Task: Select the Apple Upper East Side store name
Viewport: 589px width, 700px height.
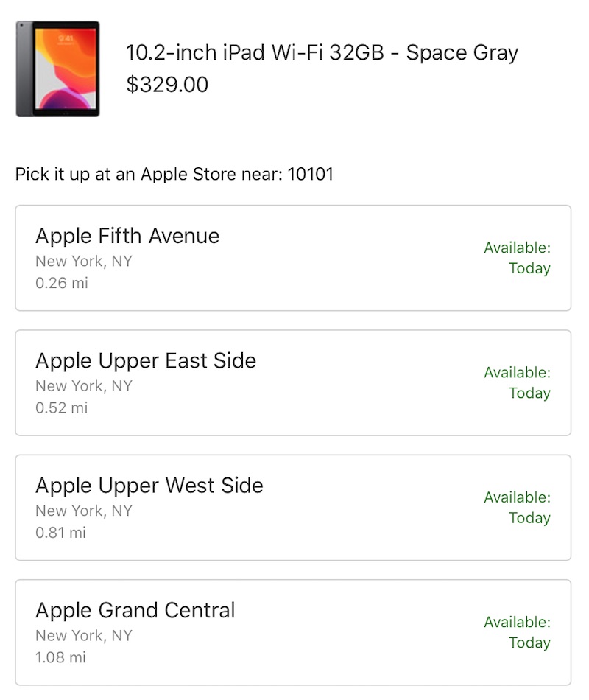Action: click(x=146, y=361)
